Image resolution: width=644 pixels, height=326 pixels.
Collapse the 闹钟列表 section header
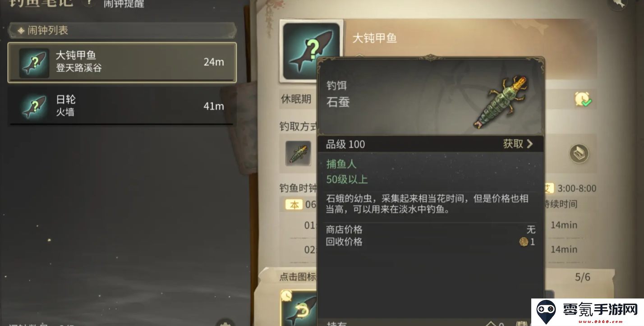122,31
